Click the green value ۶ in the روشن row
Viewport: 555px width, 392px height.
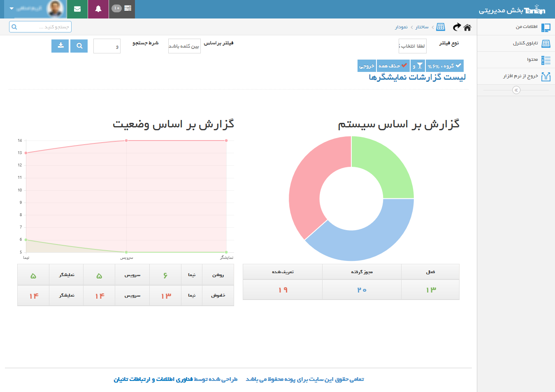165,275
